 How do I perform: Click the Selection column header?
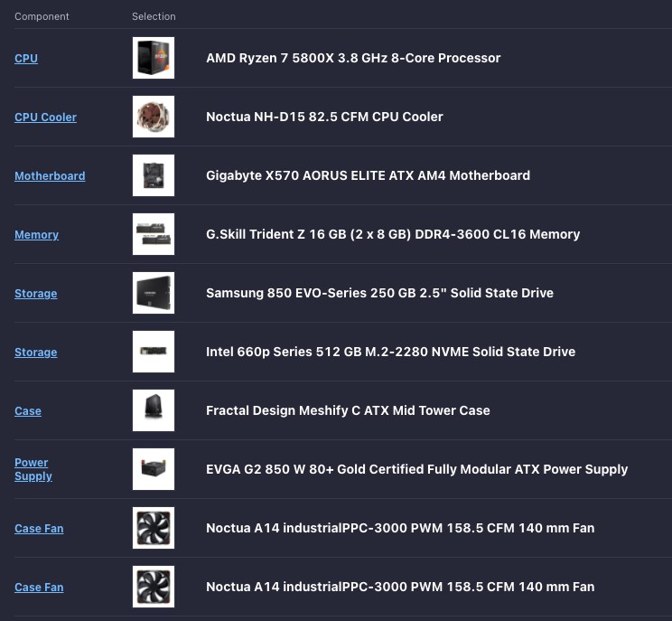click(x=154, y=16)
